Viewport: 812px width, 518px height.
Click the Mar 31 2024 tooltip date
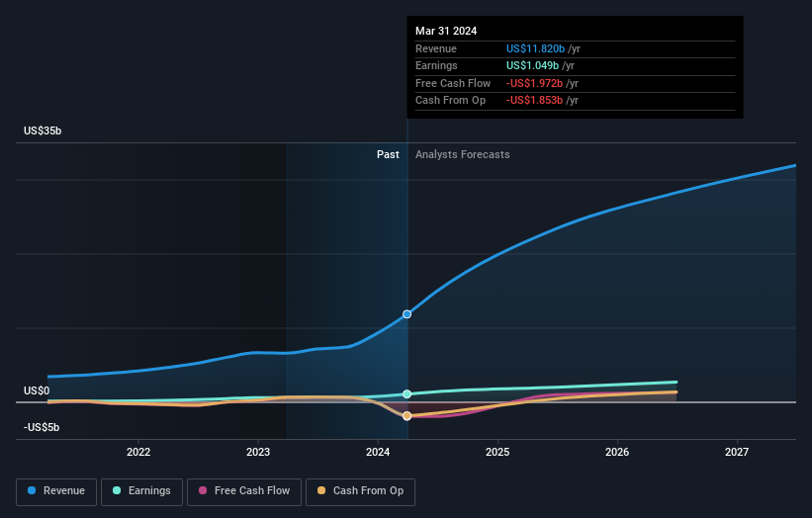tap(446, 31)
